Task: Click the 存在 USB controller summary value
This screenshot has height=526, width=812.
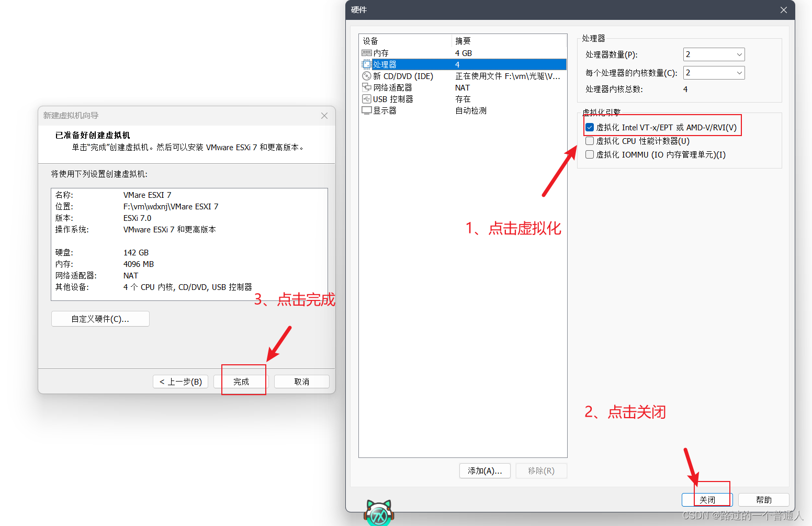Action: 463,99
